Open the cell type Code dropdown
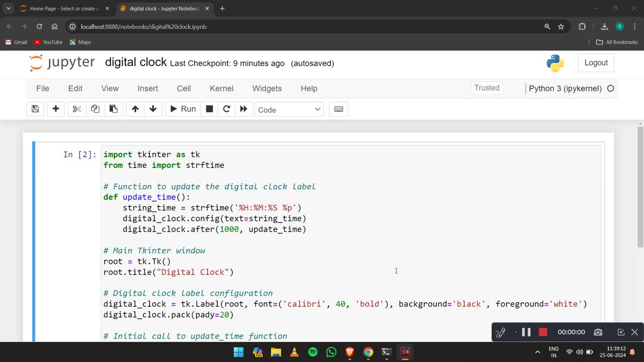Viewport: 644px width, 362px height. pyautogui.click(x=289, y=110)
